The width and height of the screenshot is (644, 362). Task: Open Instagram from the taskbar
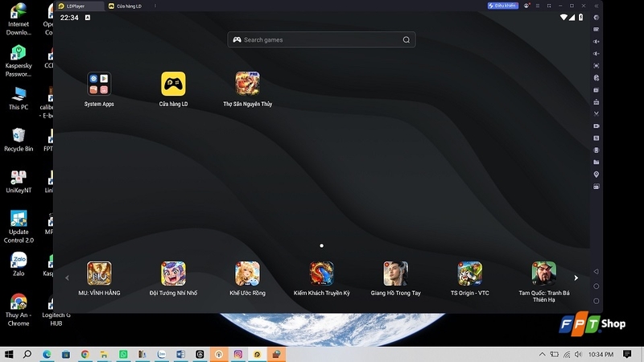click(x=238, y=354)
